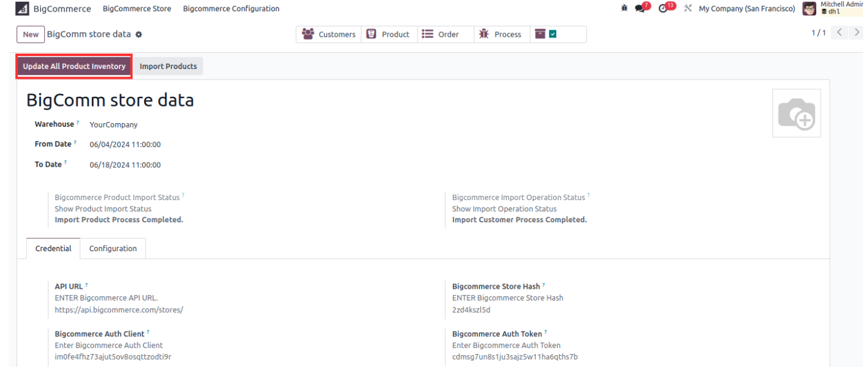This screenshot has width=868, height=367.
Task: Click 'Show Import Operation Status' text
Action: coord(505,209)
